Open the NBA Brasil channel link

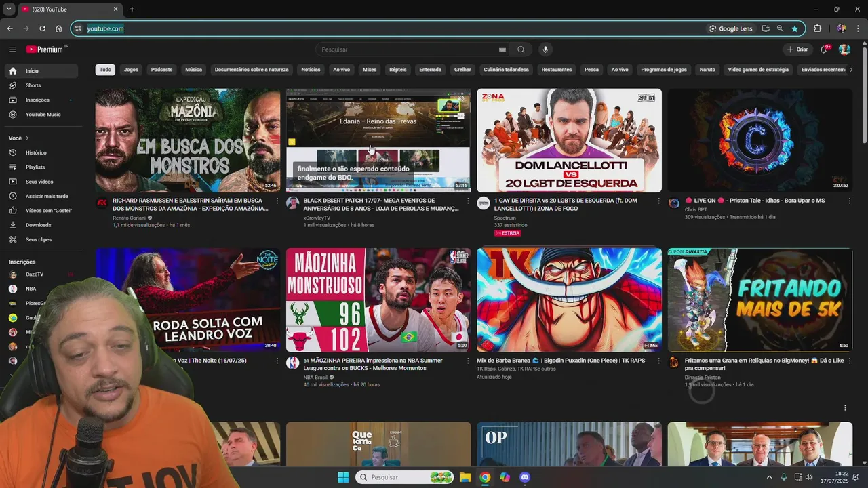pos(315,378)
